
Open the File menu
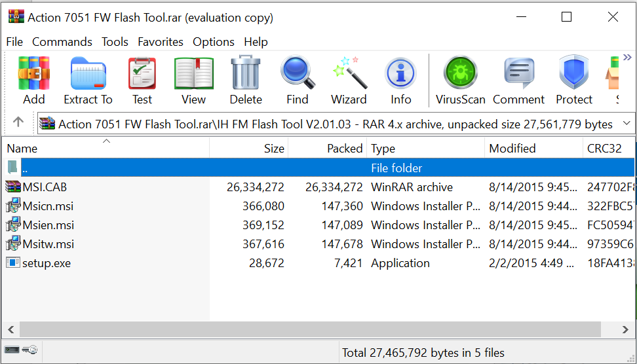click(x=14, y=42)
